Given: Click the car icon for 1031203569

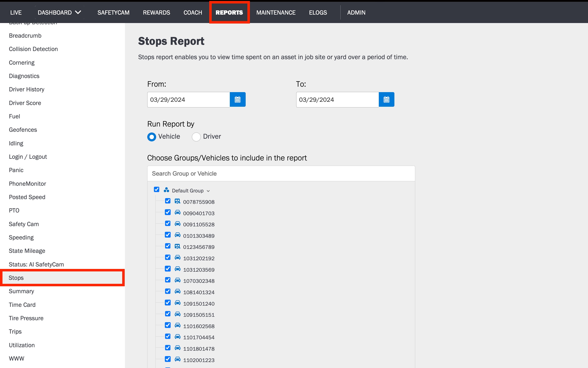Looking at the screenshot, I should click(x=177, y=269).
